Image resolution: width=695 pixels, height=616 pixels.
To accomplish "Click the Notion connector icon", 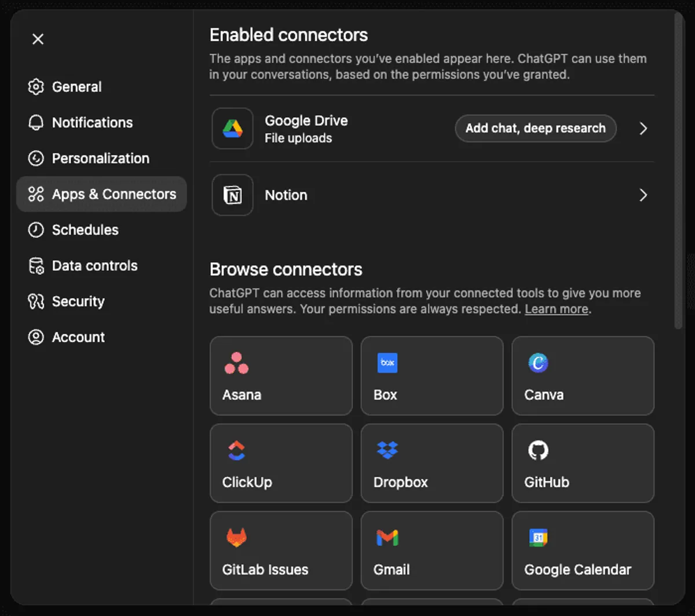I will pyautogui.click(x=232, y=195).
